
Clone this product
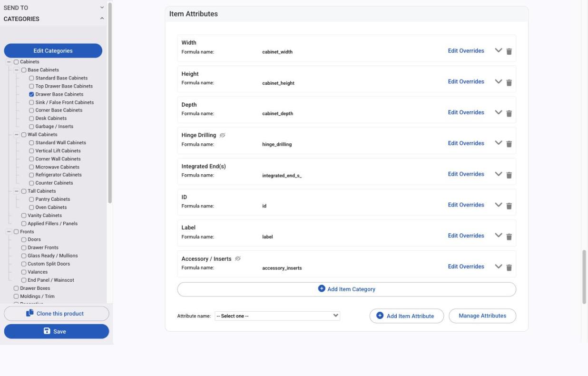[57, 314]
